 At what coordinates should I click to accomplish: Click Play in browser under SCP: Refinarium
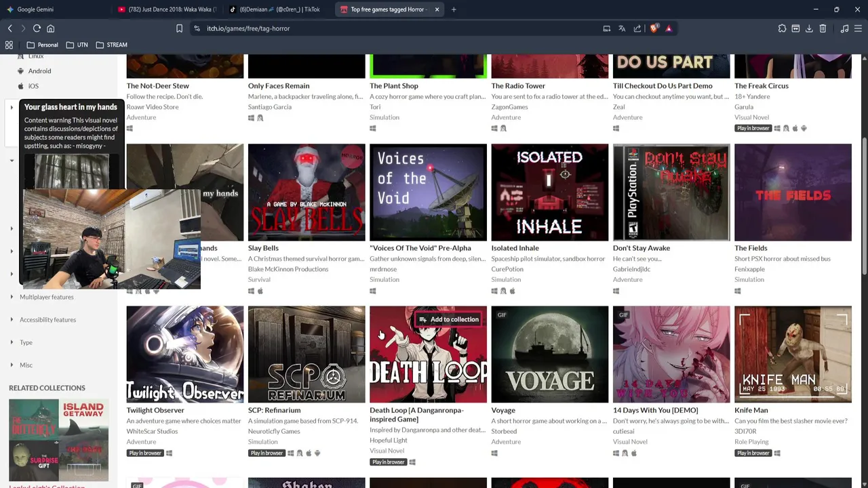[267, 453]
